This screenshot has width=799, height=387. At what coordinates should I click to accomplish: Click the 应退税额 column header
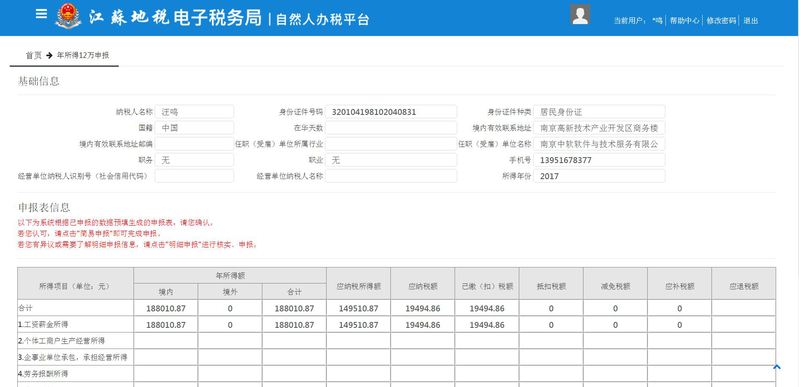pyautogui.click(x=744, y=283)
